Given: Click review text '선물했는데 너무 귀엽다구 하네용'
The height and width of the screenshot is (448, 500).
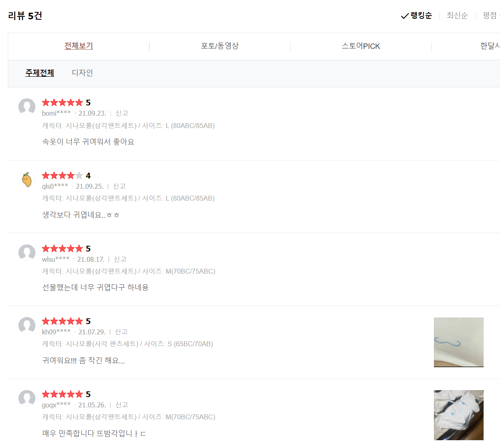Looking at the screenshot, I should click(95, 288).
